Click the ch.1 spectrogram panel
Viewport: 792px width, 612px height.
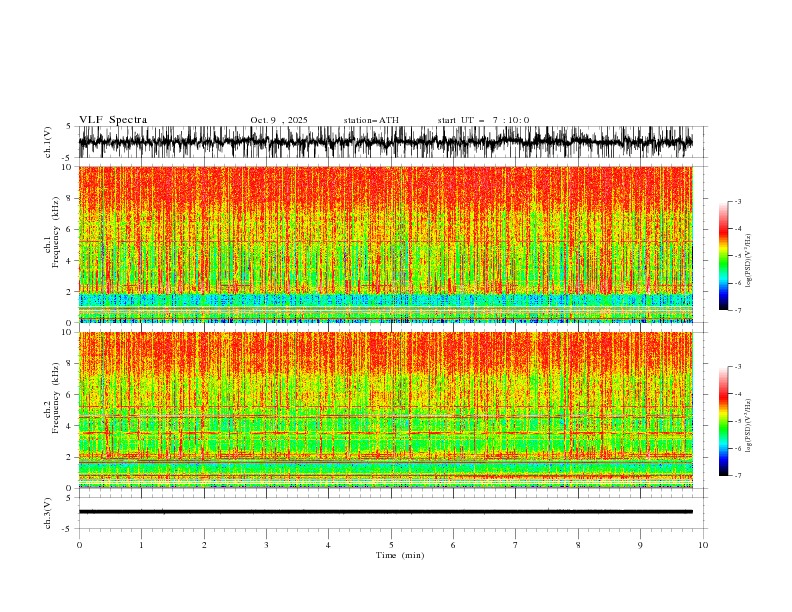click(x=385, y=244)
